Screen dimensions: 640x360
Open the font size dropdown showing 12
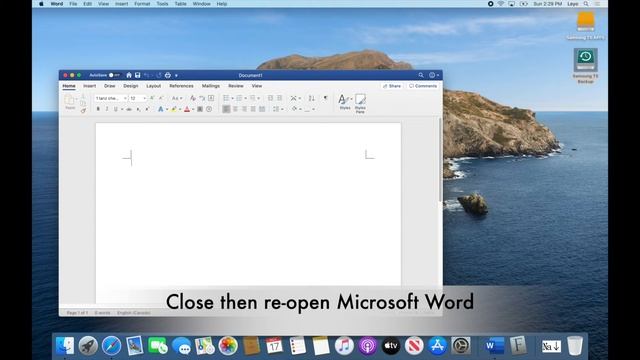144,98
